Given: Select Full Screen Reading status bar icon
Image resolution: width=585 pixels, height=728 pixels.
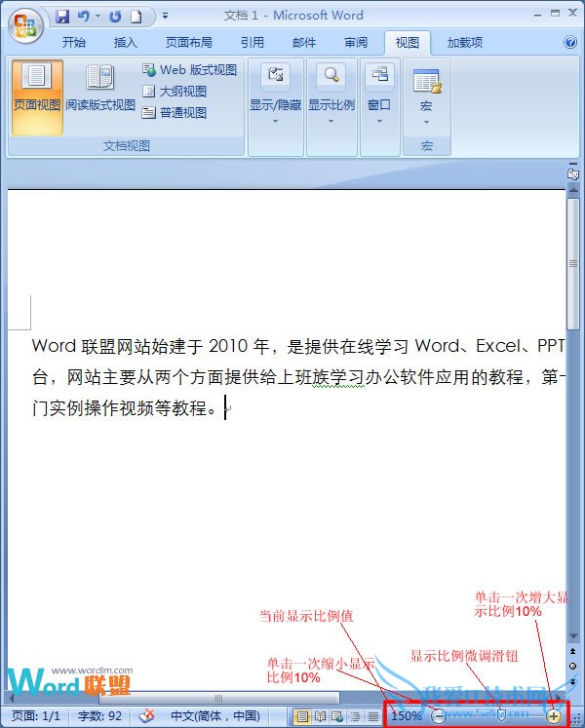Looking at the screenshot, I should 320,716.
